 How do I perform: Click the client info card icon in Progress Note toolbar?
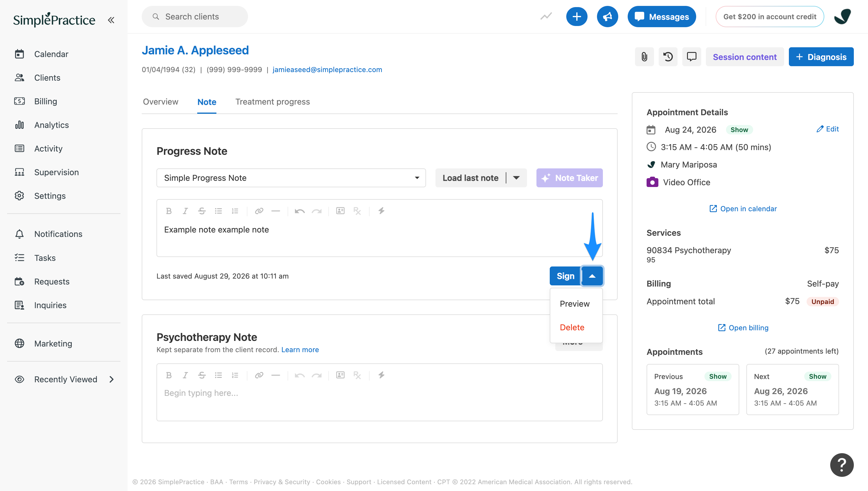coord(340,211)
